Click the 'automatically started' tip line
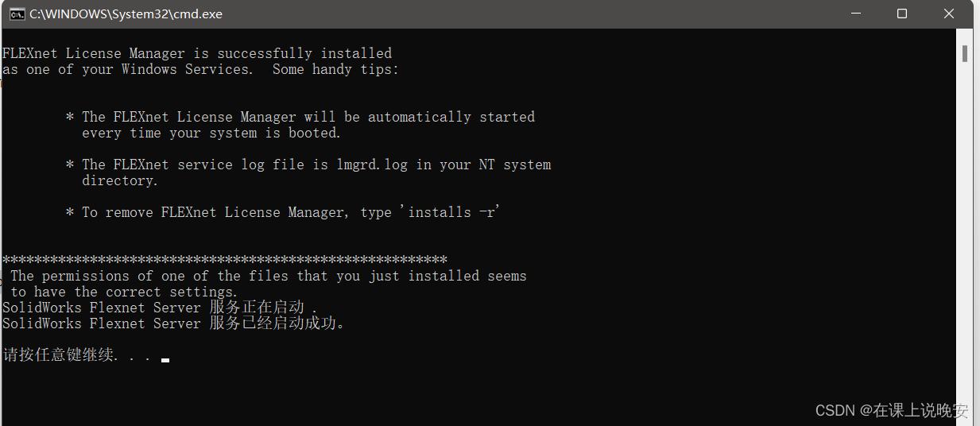 (308, 117)
